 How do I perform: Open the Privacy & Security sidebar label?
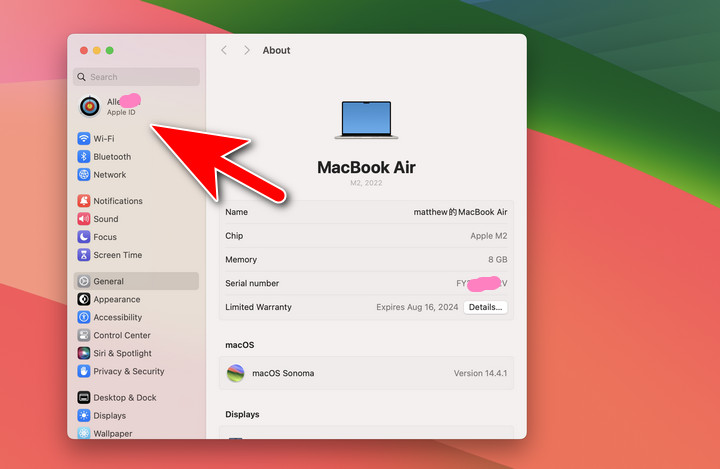129,371
